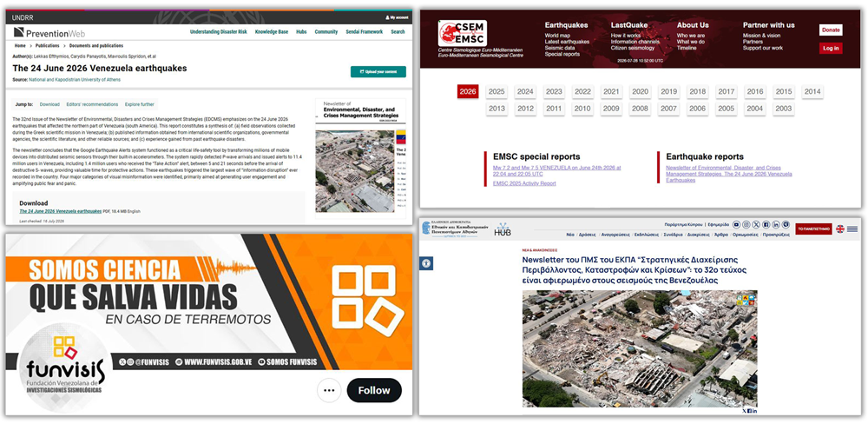The image size is (868, 424).
Task: Open National and Kapodistrian University source link
Action: point(74,80)
